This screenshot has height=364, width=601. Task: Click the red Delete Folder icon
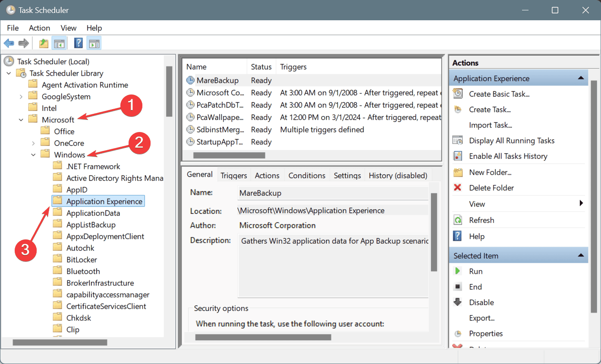coord(458,188)
